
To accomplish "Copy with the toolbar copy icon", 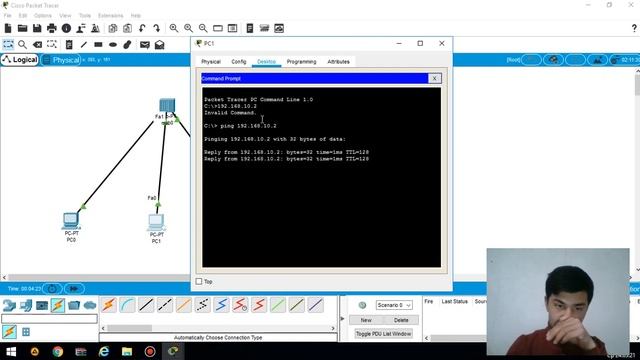I will 113,28.
